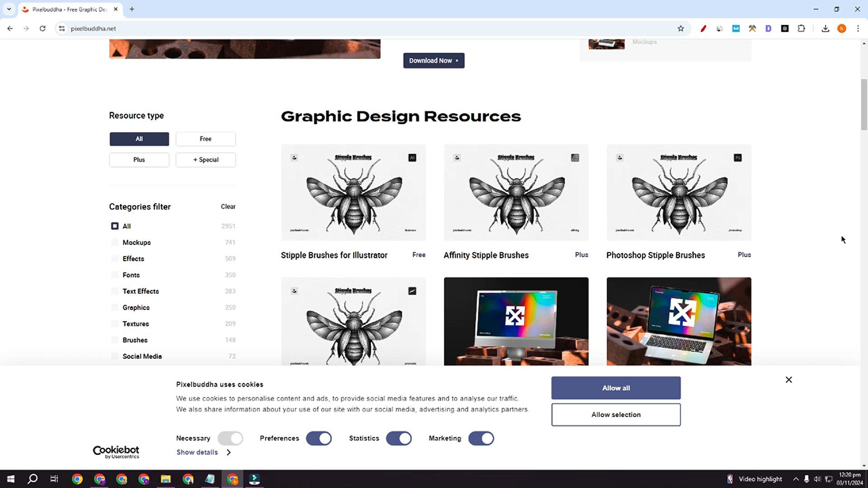Click the taskbar volume icon
Image resolution: width=868 pixels, height=488 pixels.
click(x=817, y=479)
